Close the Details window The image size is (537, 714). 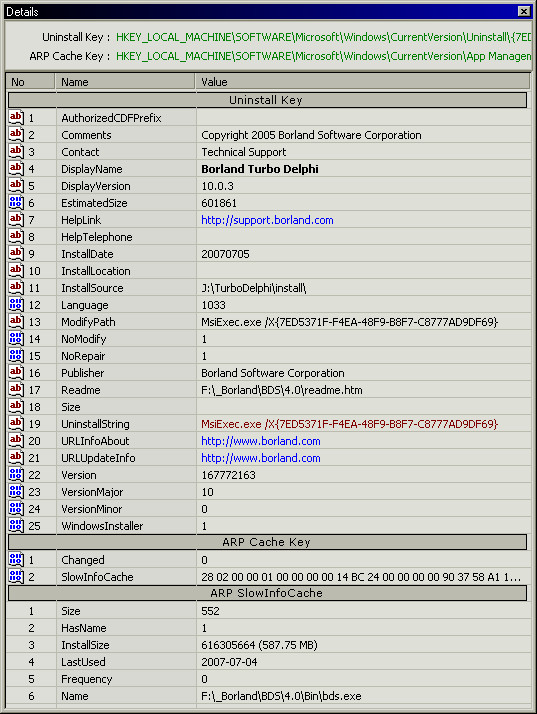coord(524,11)
